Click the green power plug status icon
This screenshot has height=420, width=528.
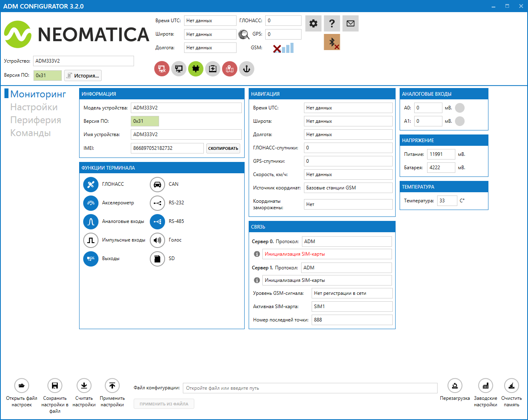pyautogui.click(x=196, y=69)
